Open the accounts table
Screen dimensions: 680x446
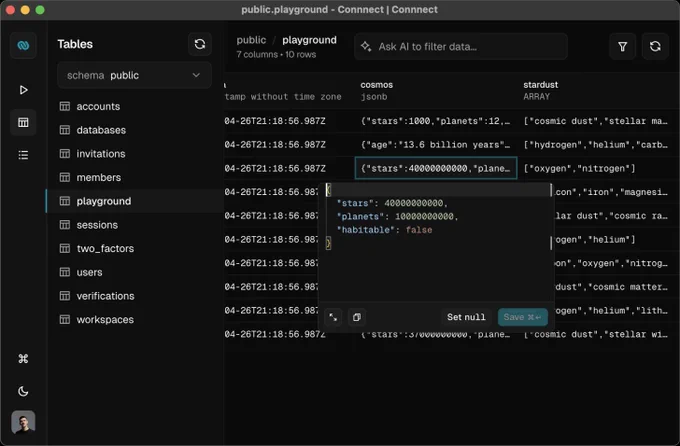(134, 106)
